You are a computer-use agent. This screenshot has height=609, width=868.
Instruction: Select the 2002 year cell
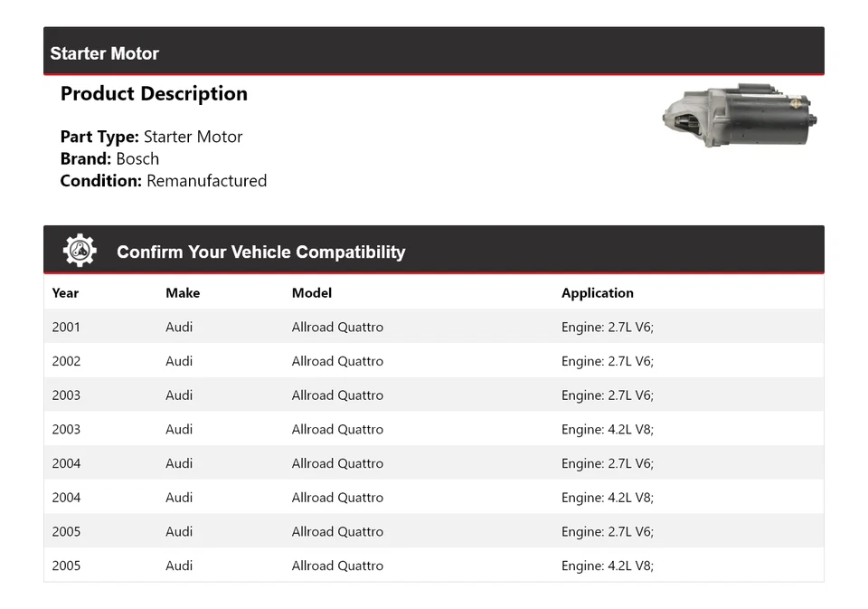coord(66,361)
